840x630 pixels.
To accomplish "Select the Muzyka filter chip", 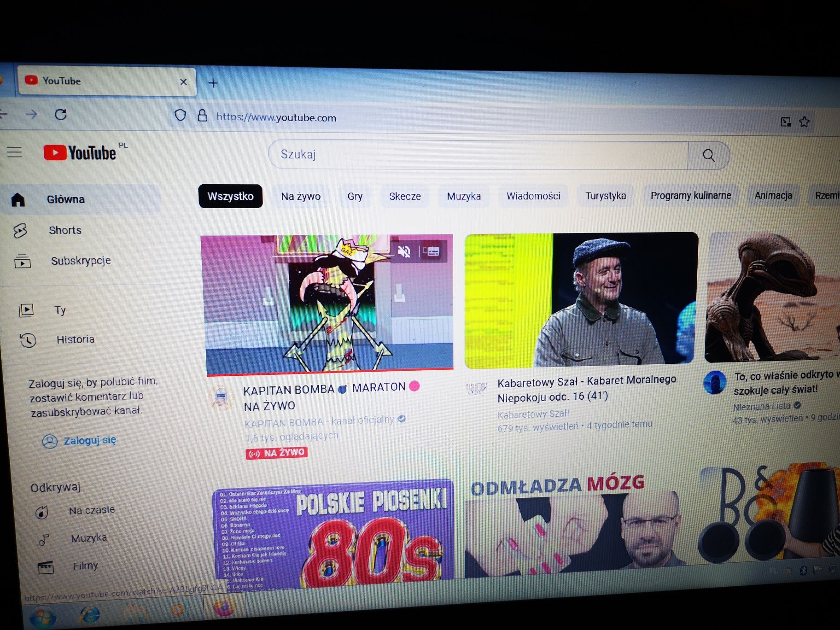I will pyautogui.click(x=464, y=196).
